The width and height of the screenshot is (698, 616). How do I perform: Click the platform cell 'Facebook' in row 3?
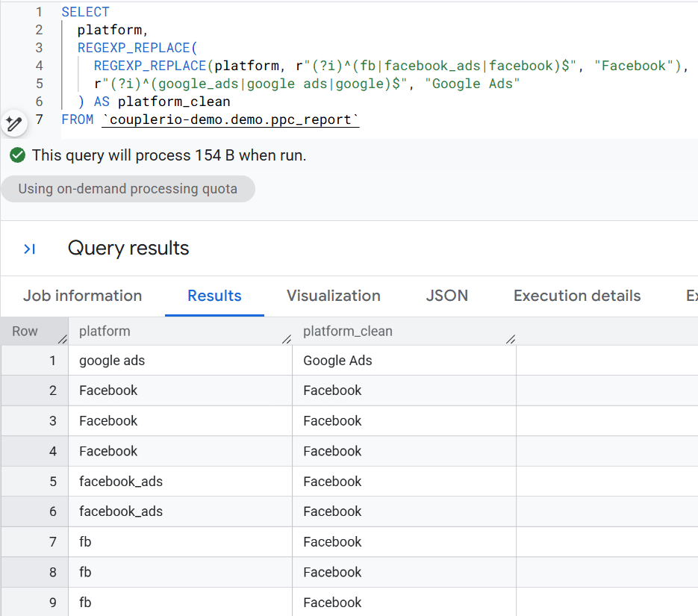pyautogui.click(x=180, y=420)
